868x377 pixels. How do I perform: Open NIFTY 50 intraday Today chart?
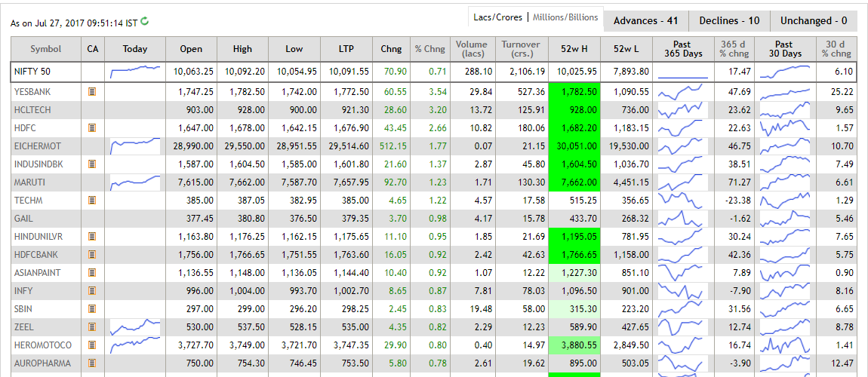[135, 72]
